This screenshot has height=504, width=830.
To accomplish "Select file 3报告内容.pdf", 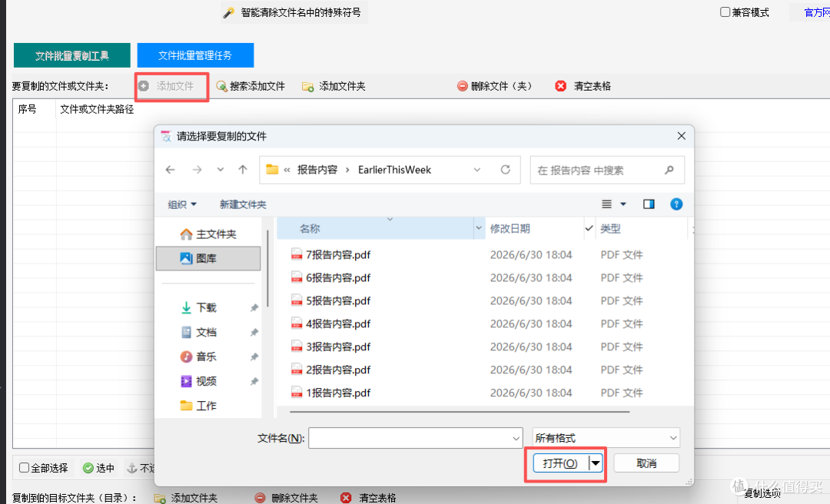I will pyautogui.click(x=337, y=346).
